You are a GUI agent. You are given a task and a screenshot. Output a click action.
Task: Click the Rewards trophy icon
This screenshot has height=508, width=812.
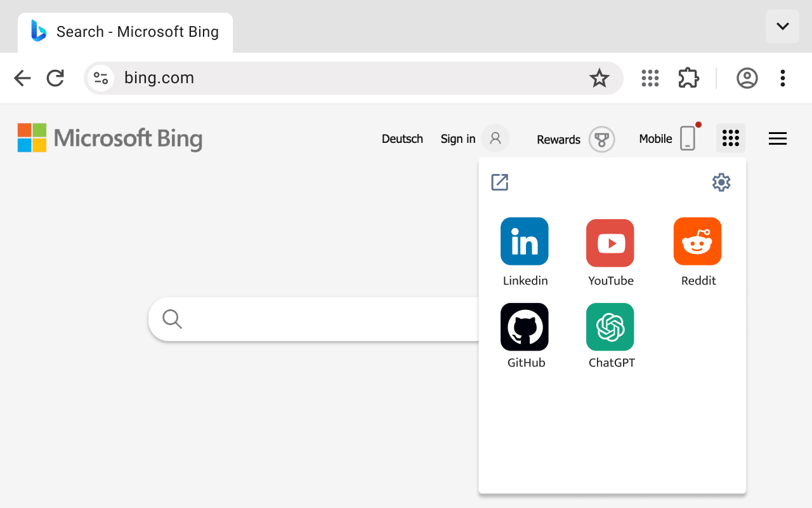click(602, 140)
